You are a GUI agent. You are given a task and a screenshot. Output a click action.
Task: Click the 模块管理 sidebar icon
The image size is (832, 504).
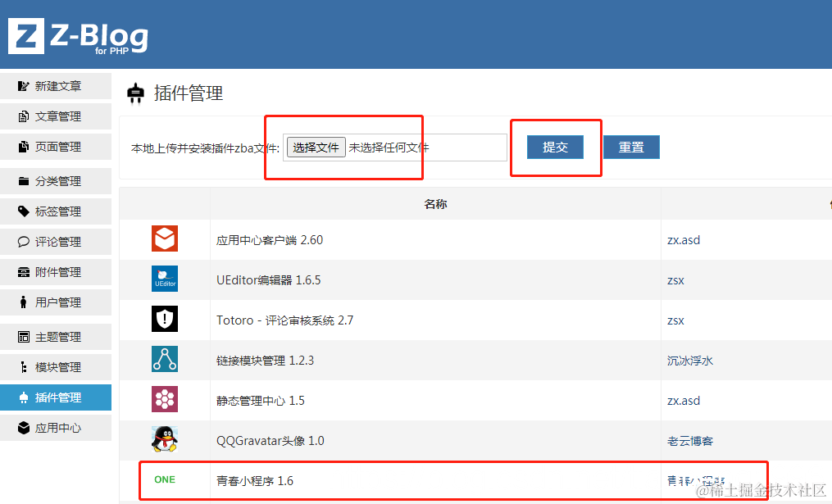23,367
